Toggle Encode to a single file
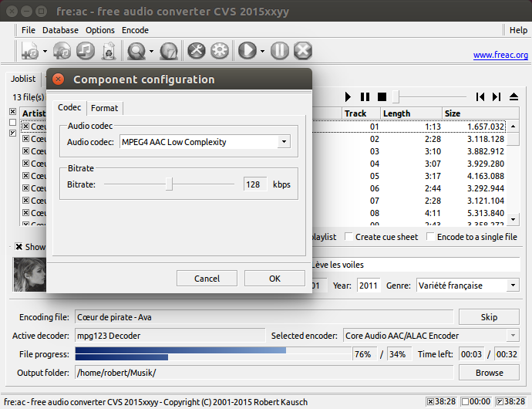 pyautogui.click(x=430, y=236)
